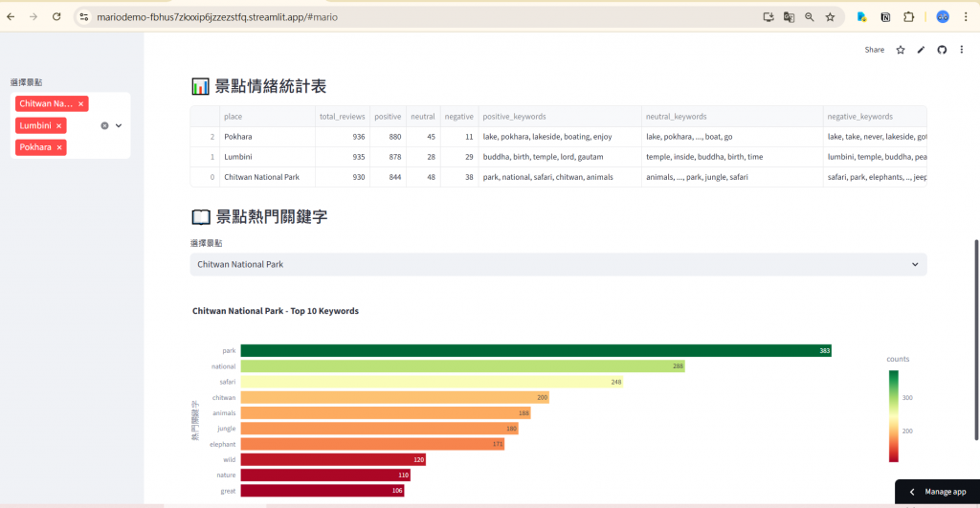Click positive_keywords column header

point(559,116)
